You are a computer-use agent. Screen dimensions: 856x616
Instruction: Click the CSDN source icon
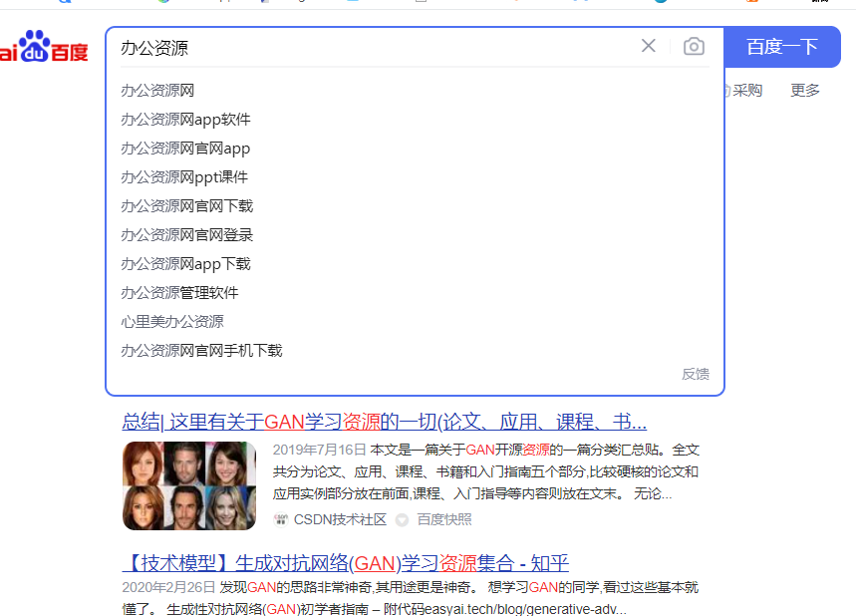pos(281,519)
